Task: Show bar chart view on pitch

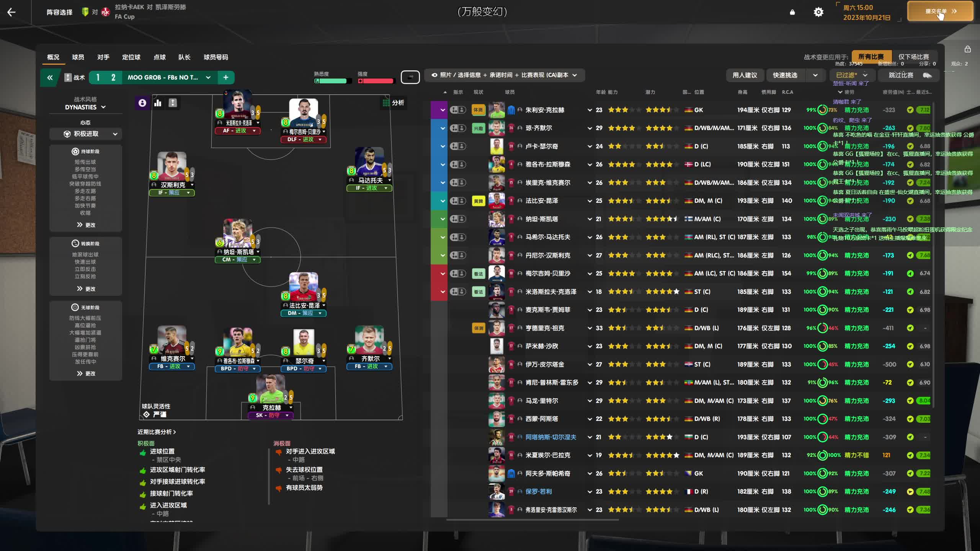Action: click(158, 103)
